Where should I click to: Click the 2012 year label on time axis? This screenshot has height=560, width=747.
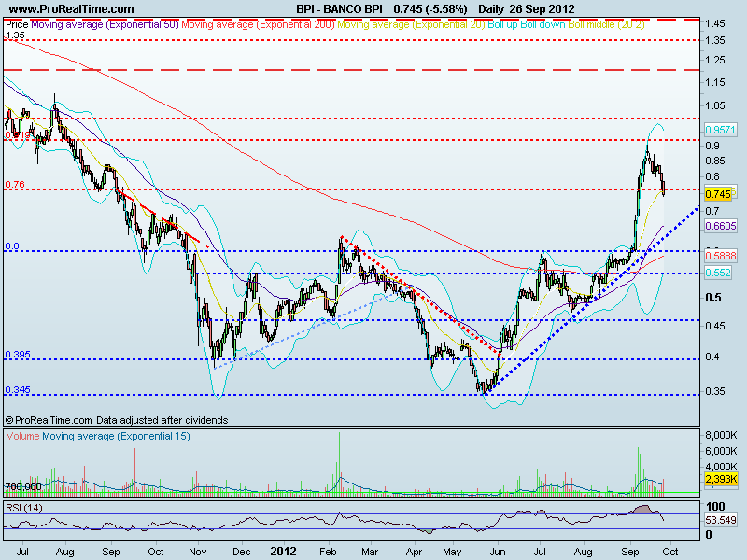(x=283, y=552)
